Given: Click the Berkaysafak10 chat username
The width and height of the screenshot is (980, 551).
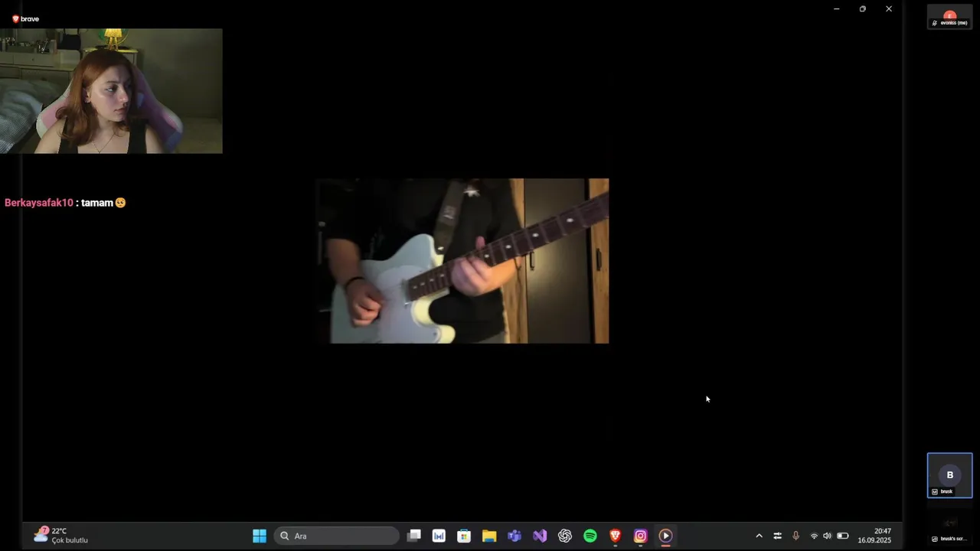Looking at the screenshot, I should [x=39, y=203].
